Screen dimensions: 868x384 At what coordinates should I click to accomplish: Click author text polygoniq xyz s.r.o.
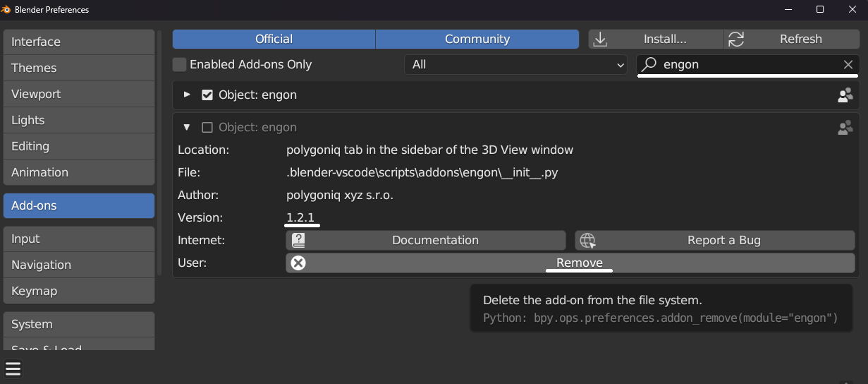340,195
